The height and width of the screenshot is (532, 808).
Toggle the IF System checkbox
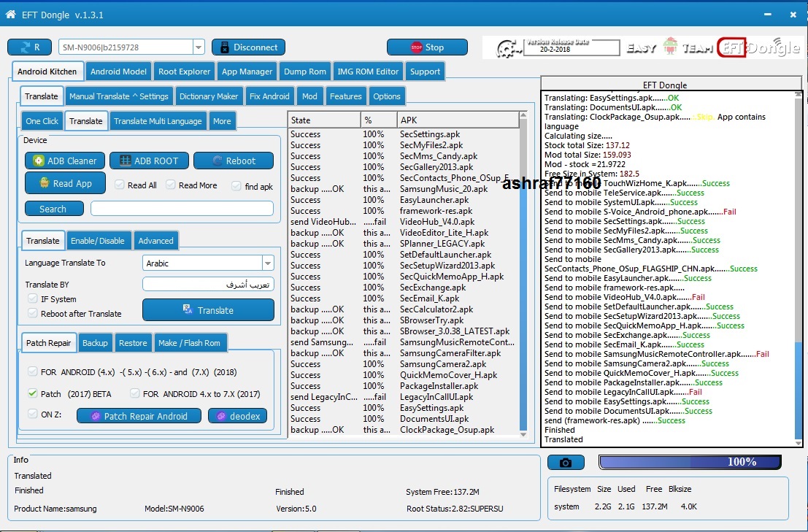click(32, 298)
